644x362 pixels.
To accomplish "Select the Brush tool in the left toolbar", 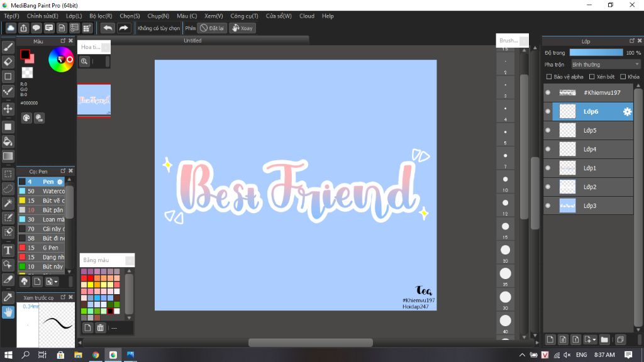I will tap(8, 47).
